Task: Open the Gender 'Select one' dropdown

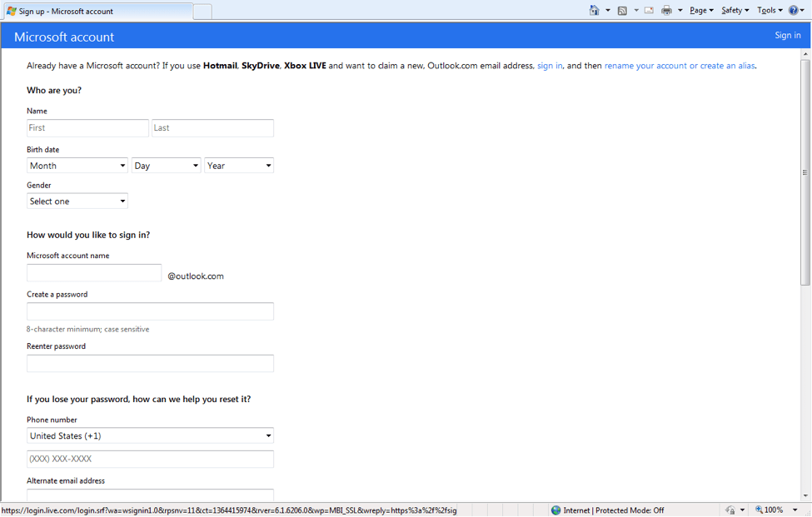Action: (x=77, y=201)
